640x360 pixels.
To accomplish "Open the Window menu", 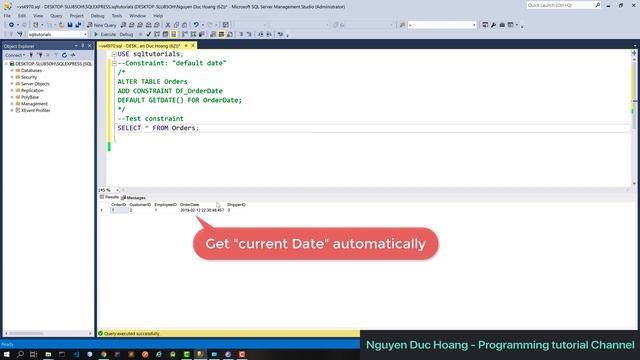I will click(138, 16).
